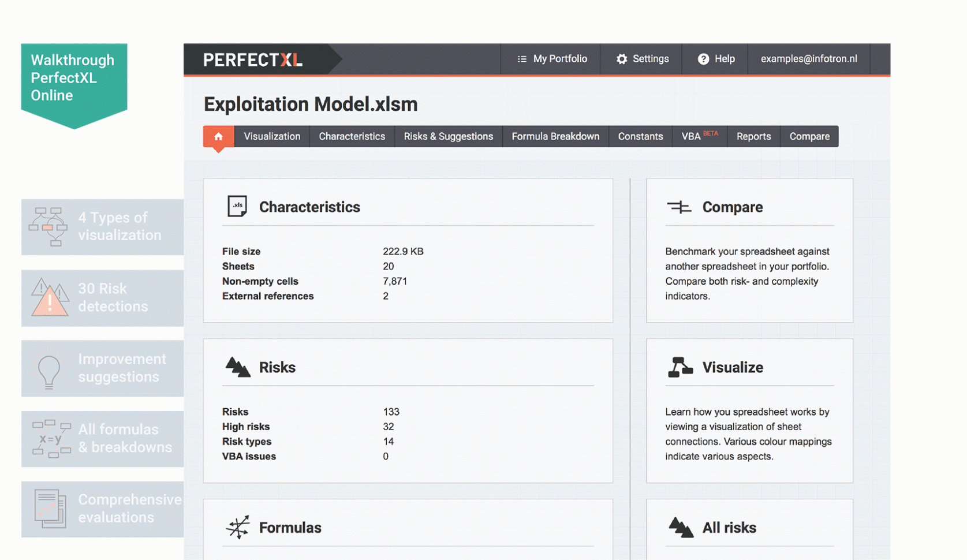Viewport: 967px width, 560px height.
Task: Click the Characteristics xls file icon
Action: [x=237, y=207]
